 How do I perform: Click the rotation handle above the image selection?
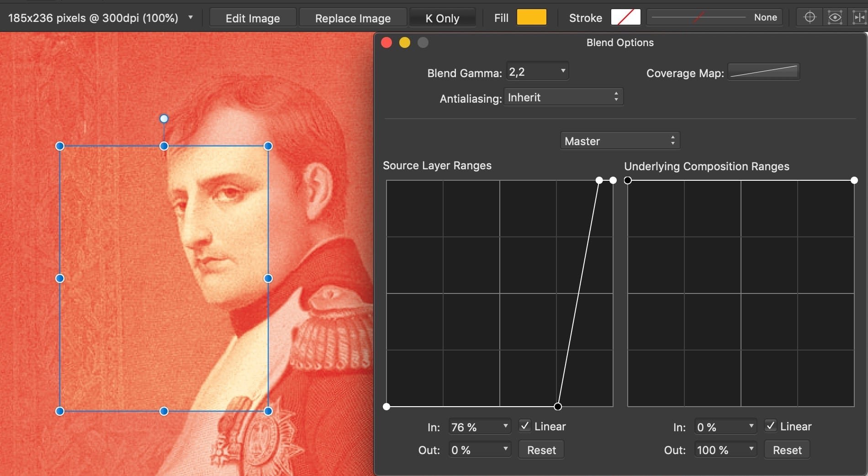click(164, 119)
